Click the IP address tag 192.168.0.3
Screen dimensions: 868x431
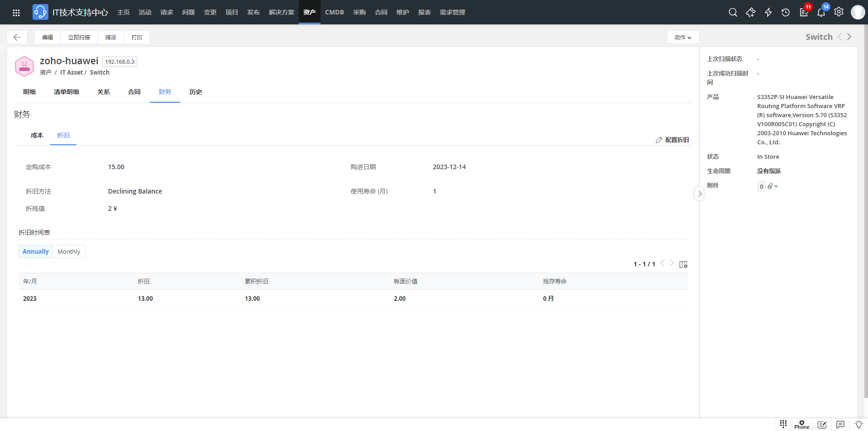[120, 62]
